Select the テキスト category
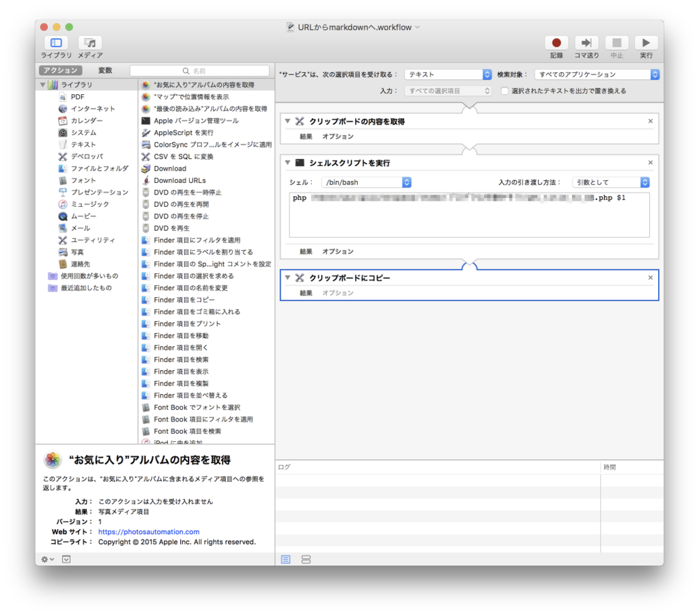 (x=83, y=145)
